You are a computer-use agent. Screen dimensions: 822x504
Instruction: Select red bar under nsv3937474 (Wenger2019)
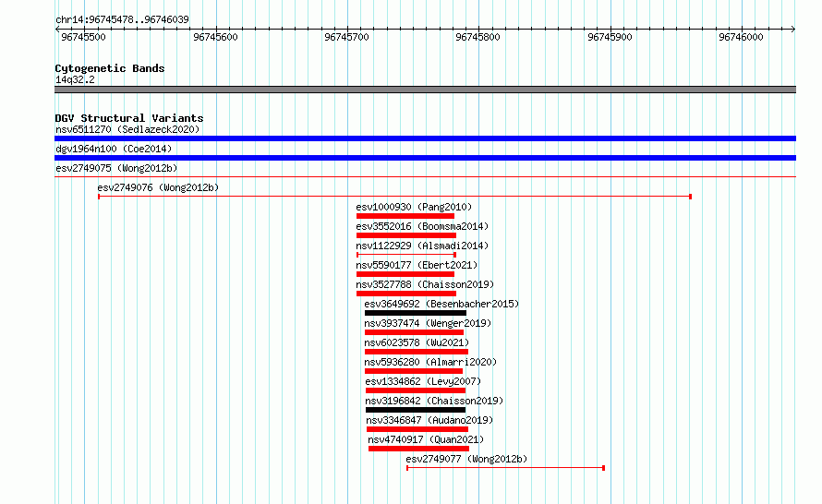coord(414,332)
